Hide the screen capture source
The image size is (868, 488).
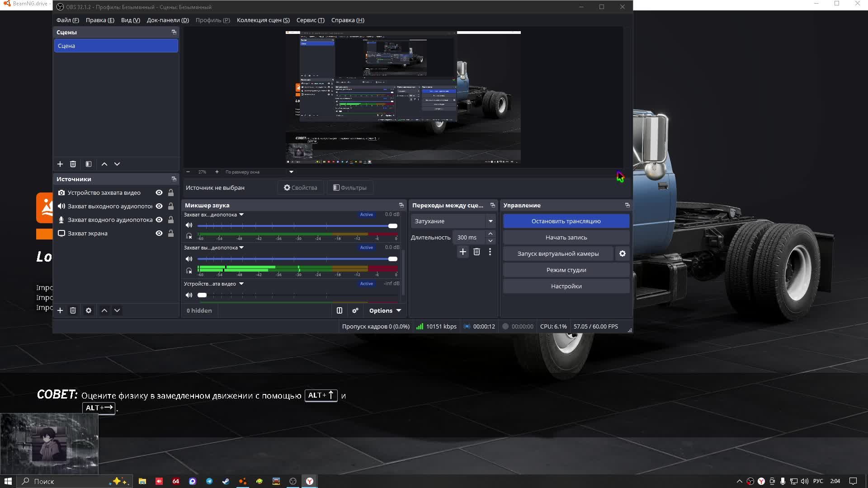pos(159,233)
